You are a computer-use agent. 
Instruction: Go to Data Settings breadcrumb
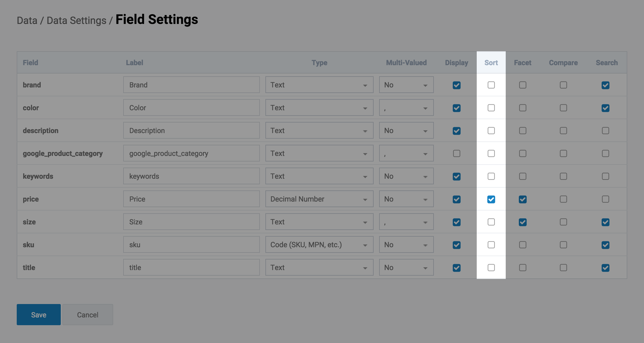[76, 21]
